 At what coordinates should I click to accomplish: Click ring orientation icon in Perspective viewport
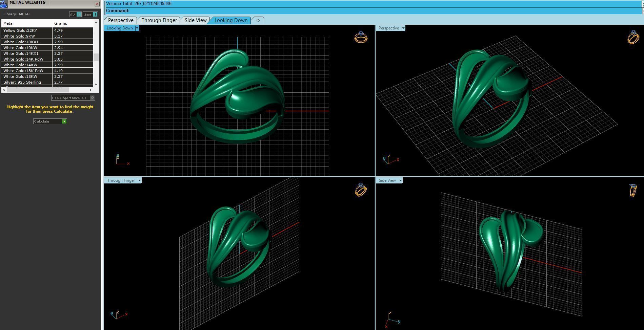[x=633, y=37]
